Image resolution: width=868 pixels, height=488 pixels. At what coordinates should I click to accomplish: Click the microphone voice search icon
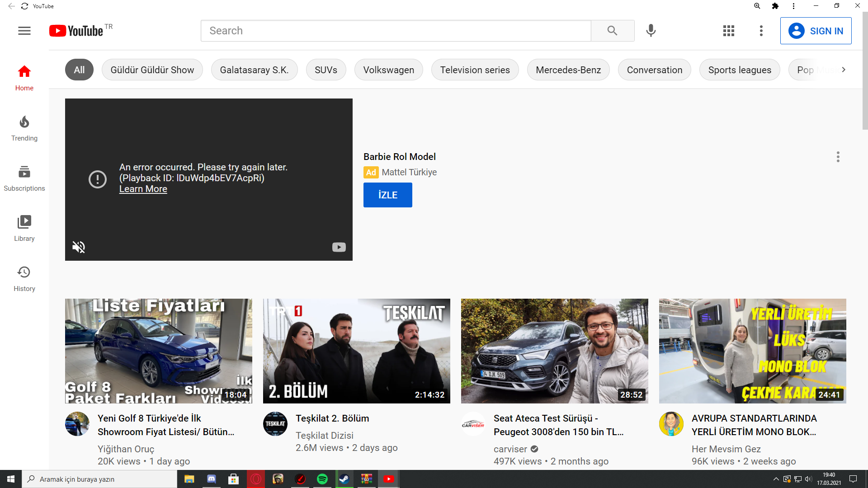coord(651,31)
